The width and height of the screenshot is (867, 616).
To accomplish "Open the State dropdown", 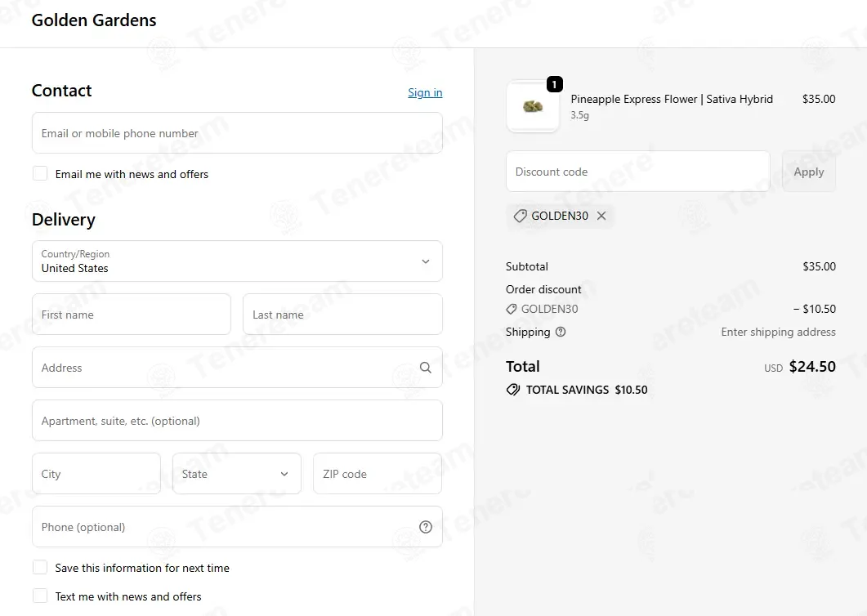I will (237, 473).
